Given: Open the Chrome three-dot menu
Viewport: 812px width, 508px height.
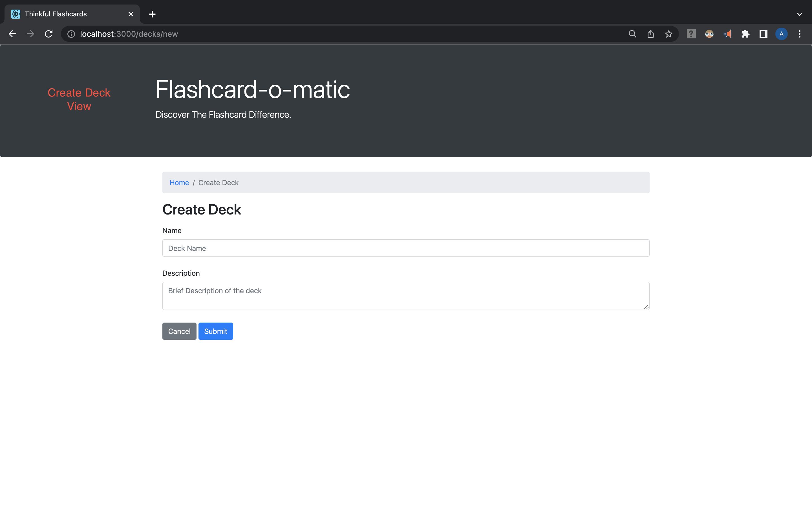Looking at the screenshot, I should tap(800, 34).
